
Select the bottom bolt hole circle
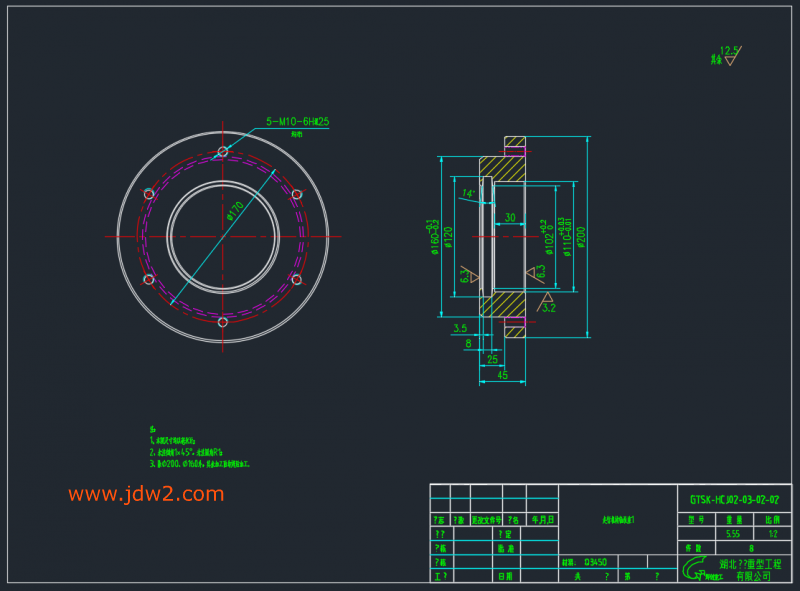[x=223, y=322]
